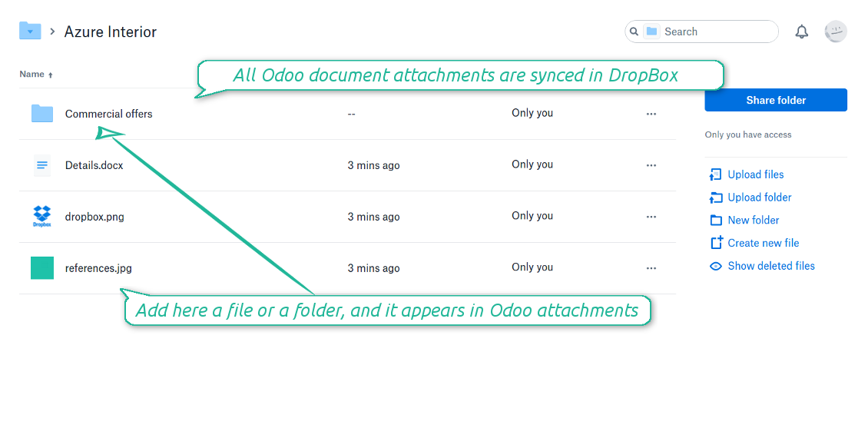Click the Upload folder link
Image resolution: width=868 pixels, height=425 pixels.
(x=760, y=198)
